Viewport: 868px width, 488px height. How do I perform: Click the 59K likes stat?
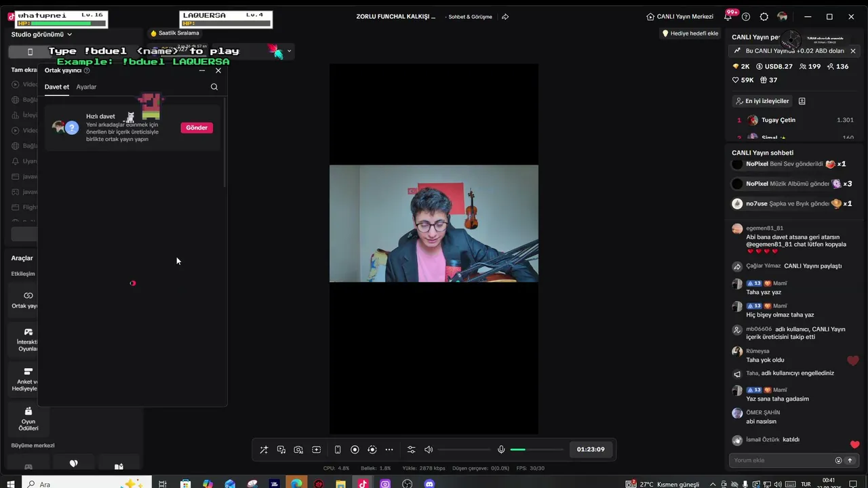(x=743, y=80)
